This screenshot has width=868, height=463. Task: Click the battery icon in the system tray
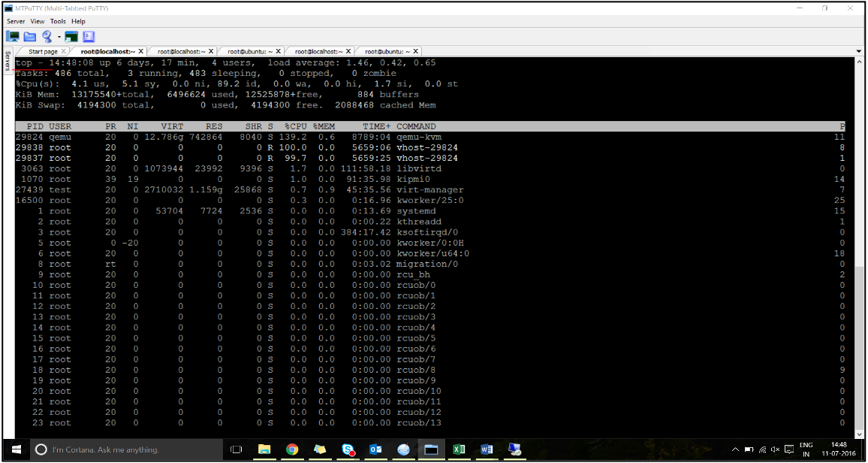point(749,449)
